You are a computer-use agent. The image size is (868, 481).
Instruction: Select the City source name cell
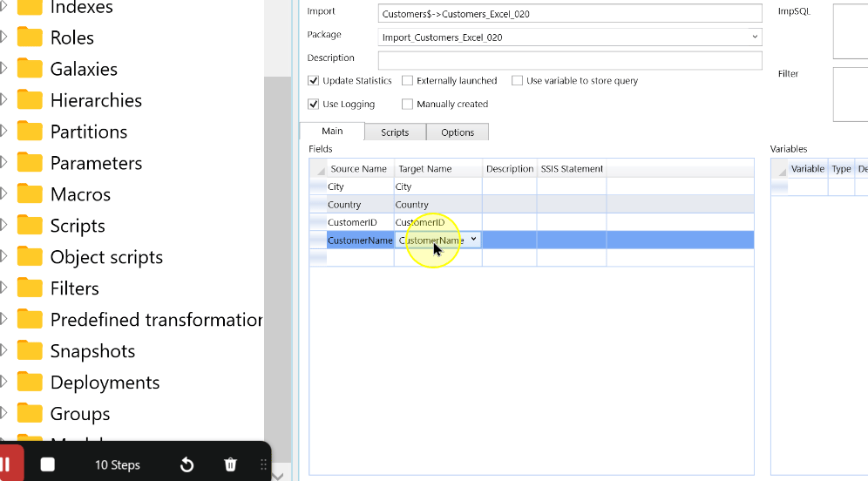pyautogui.click(x=360, y=186)
